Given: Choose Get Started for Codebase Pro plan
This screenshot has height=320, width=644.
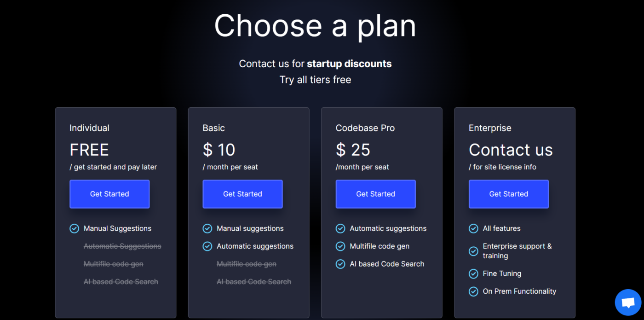Looking at the screenshot, I should [375, 194].
